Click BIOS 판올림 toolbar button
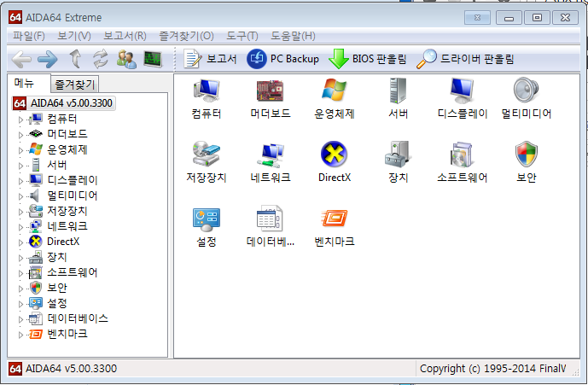 coord(368,59)
